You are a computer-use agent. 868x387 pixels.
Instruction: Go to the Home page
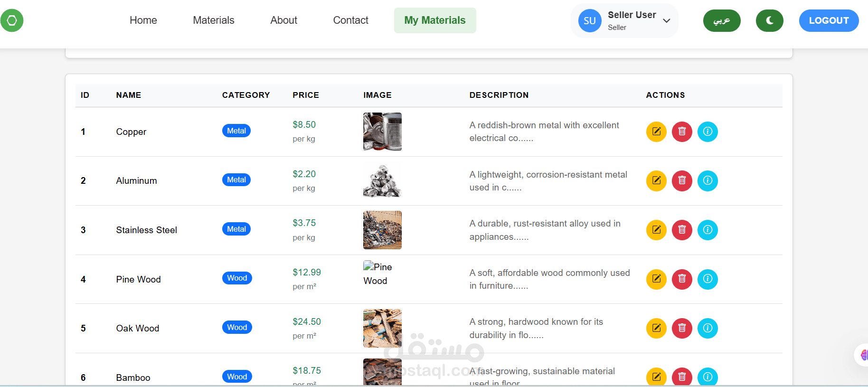tap(143, 20)
